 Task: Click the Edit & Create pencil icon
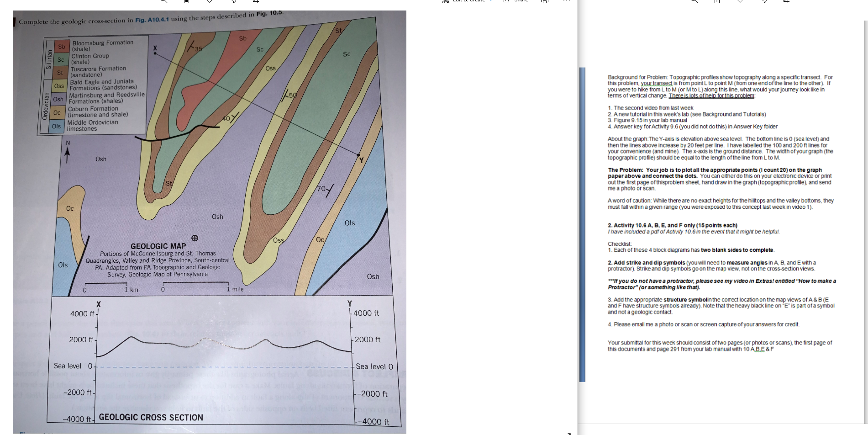(x=445, y=2)
